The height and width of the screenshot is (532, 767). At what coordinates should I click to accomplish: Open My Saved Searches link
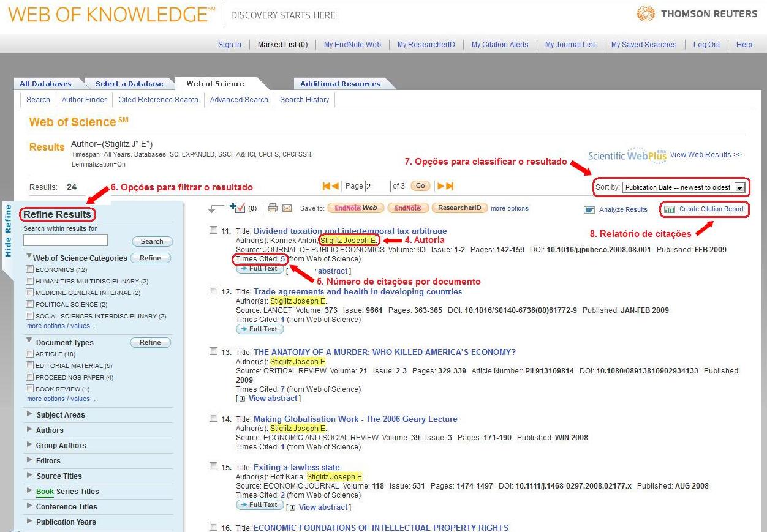coord(644,45)
